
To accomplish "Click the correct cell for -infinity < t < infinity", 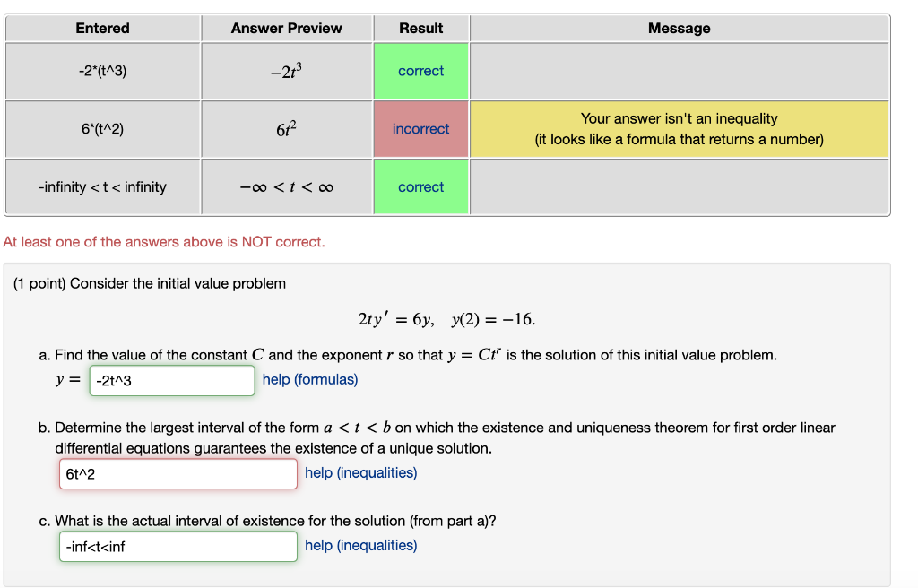I will 420,186.
